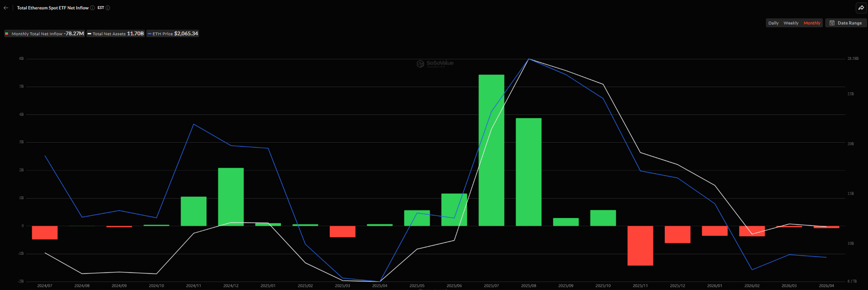
Task: Click the 2024/07 red outflow bar
Action: pos(45,233)
